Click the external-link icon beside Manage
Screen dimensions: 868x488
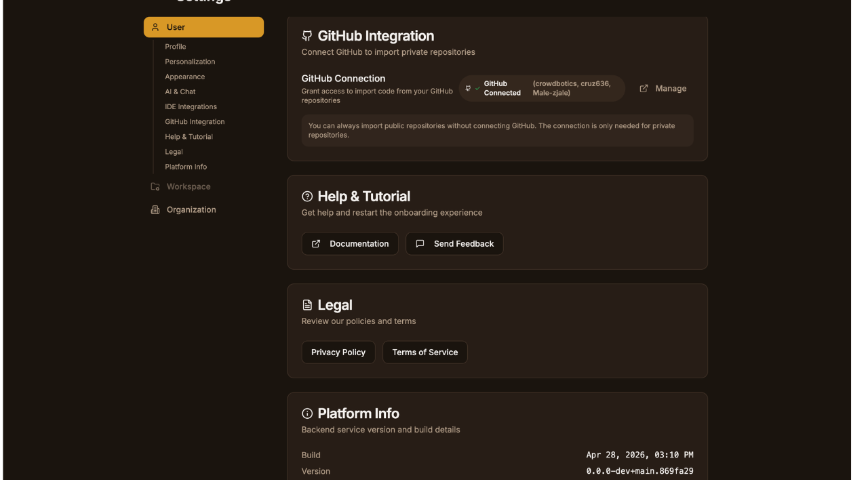644,88
